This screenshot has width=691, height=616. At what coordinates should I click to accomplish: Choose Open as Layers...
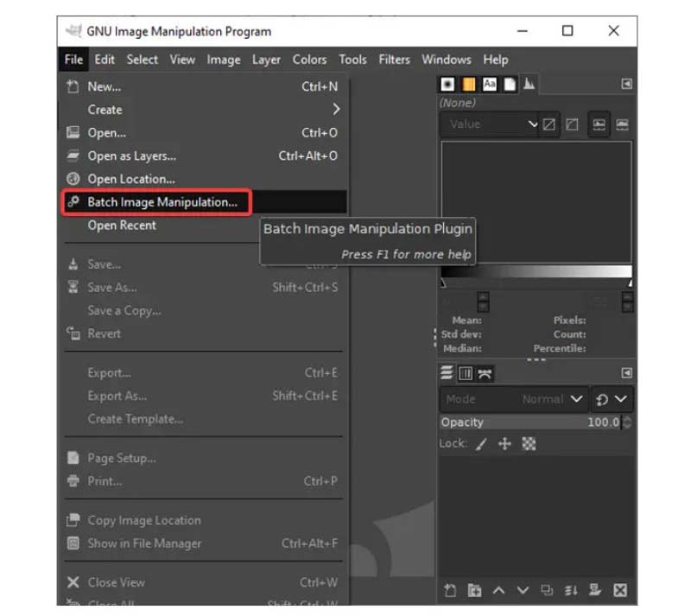pos(203,156)
